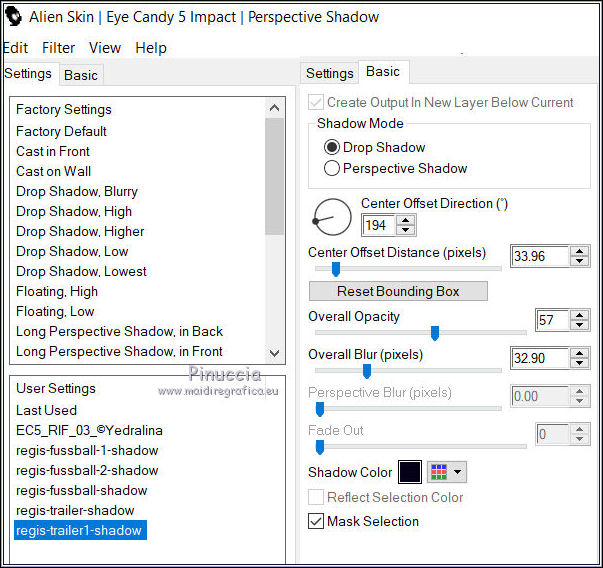Select regis-fussball-2-shadow user setting
Viewport: 603px width, 568px height.
coord(87,470)
